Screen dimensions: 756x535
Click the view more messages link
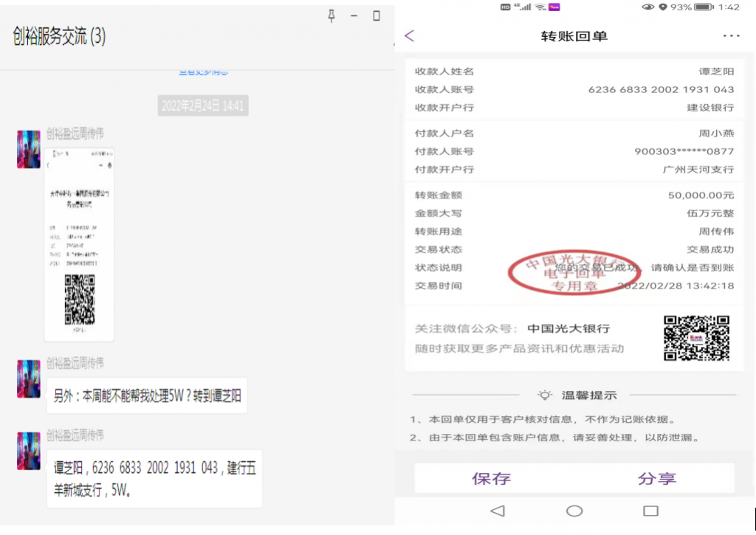pos(203,72)
